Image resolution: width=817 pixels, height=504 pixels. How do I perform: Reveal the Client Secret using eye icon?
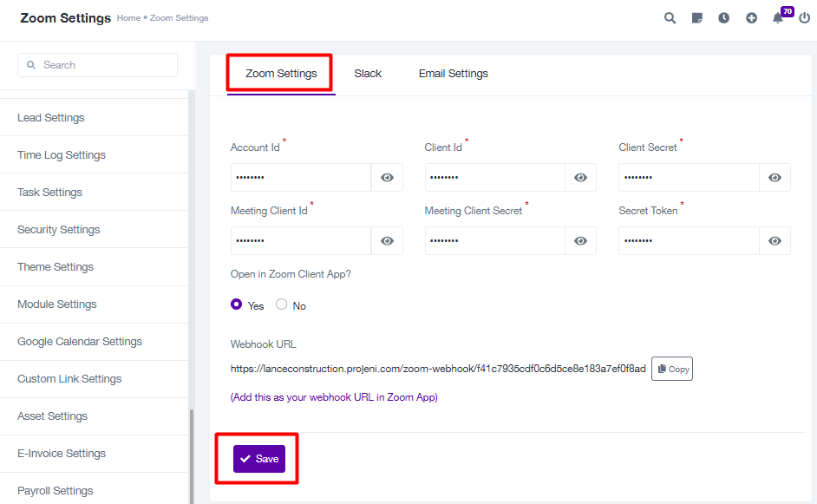pyautogui.click(x=775, y=178)
